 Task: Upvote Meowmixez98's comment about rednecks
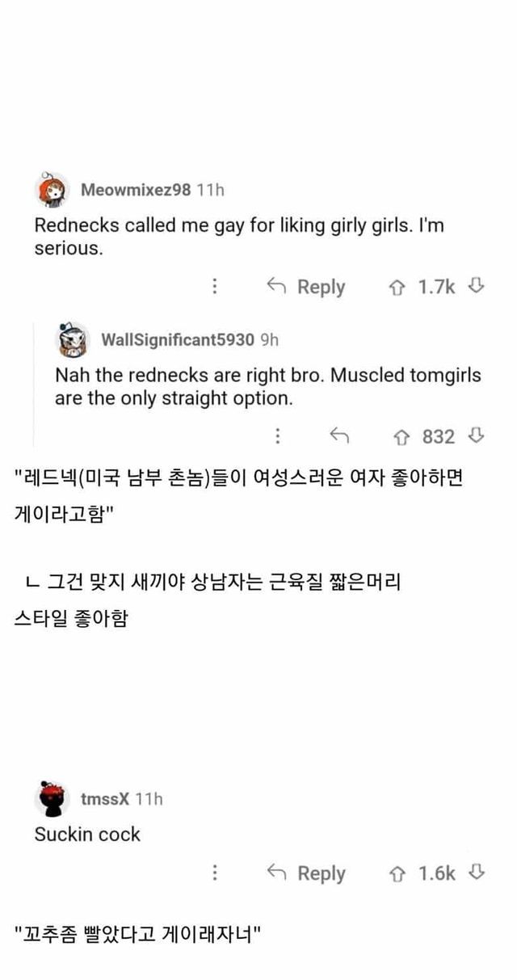(397, 286)
